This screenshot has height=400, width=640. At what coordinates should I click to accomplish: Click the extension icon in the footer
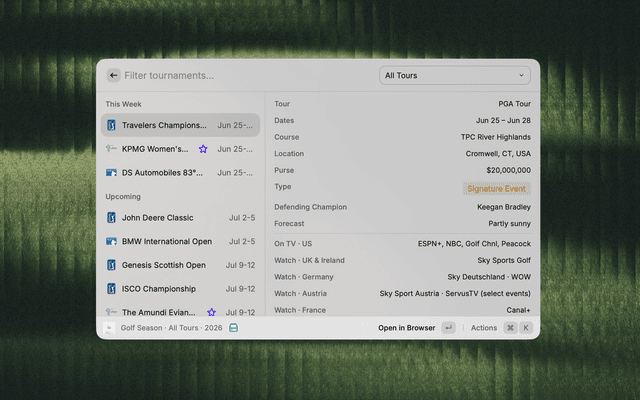(109, 328)
